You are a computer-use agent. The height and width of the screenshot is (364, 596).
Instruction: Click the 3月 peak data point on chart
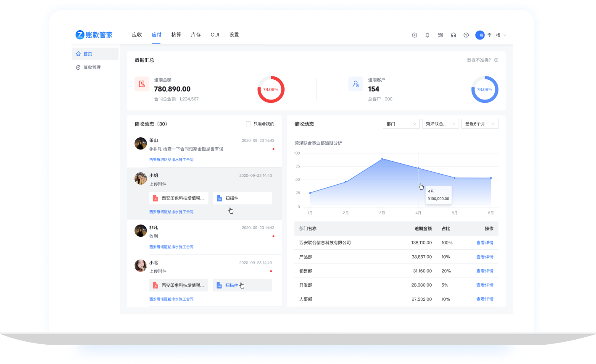pos(382,159)
